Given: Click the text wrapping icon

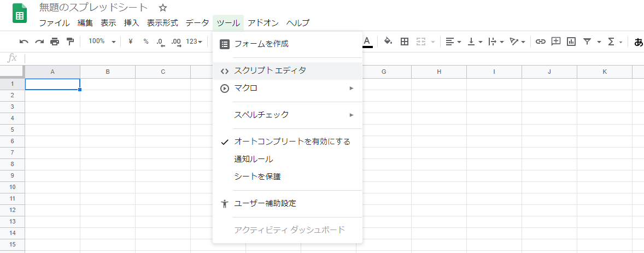Looking at the screenshot, I should (493, 42).
